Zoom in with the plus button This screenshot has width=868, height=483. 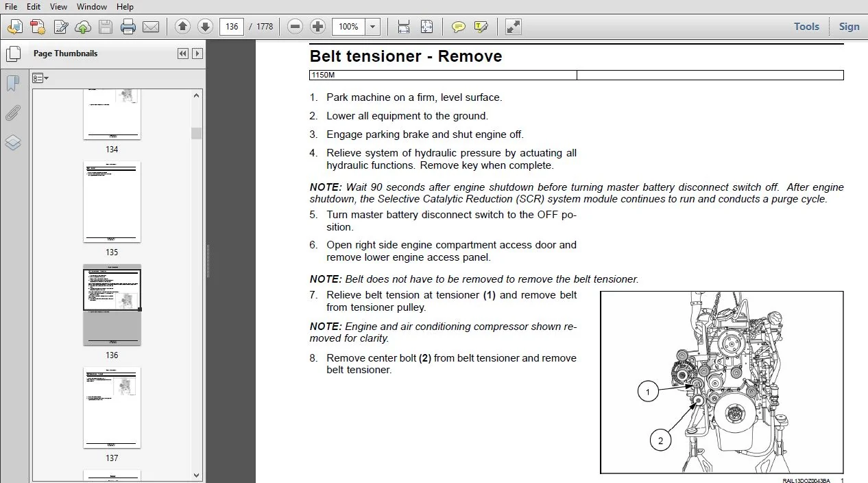click(x=317, y=27)
